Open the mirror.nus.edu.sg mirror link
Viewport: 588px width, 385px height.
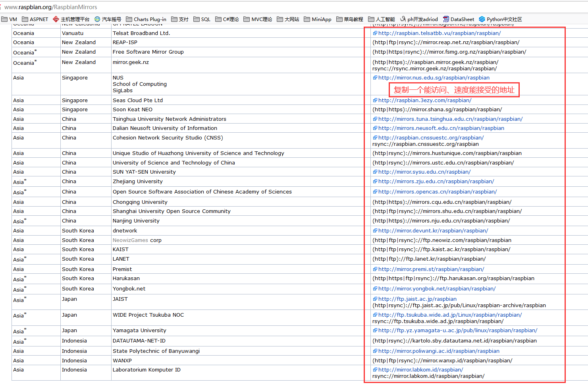[434, 78]
